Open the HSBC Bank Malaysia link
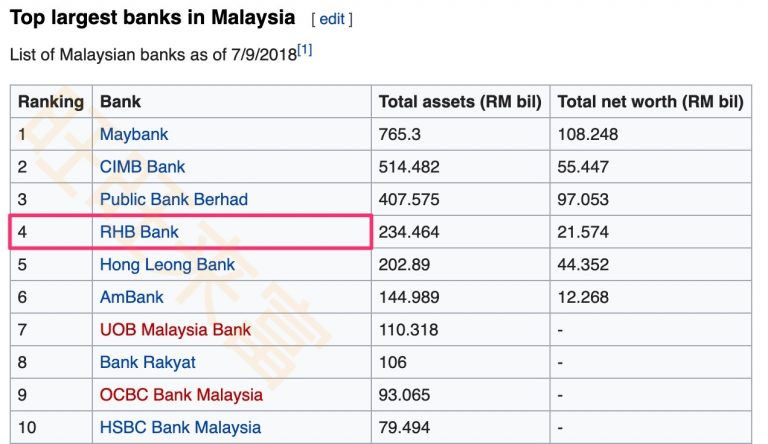This screenshot has height=444, width=768. click(x=180, y=427)
